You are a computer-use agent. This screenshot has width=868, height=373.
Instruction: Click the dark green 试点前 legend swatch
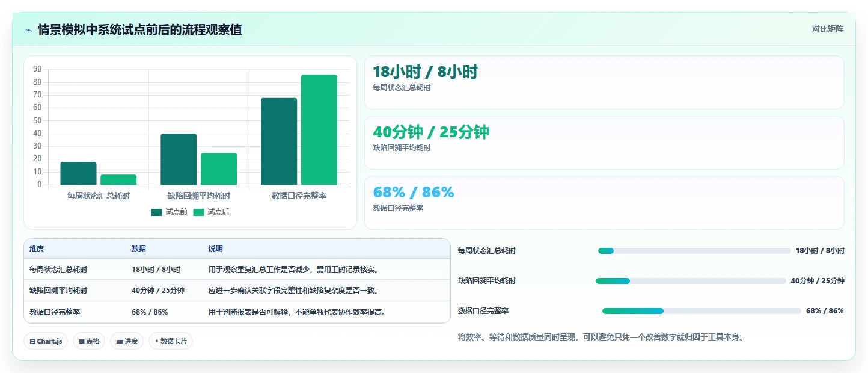coord(156,212)
